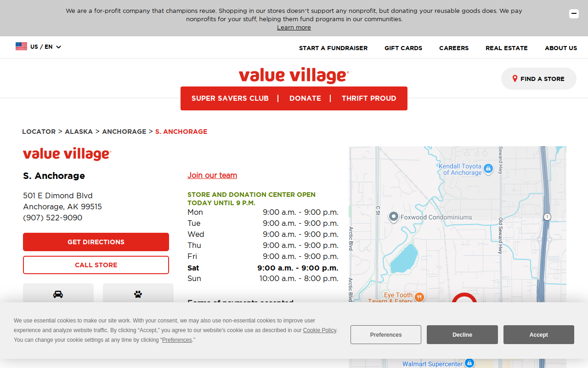Open Start a Fundraiser menu item
The width and height of the screenshot is (588, 368).
[x=333, y=48]
